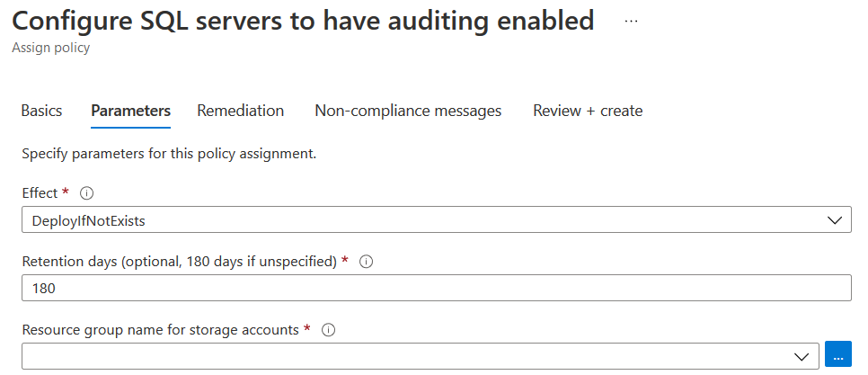Go to Non-compliance messages tab

pyautogui.click(x=408, y=112)
